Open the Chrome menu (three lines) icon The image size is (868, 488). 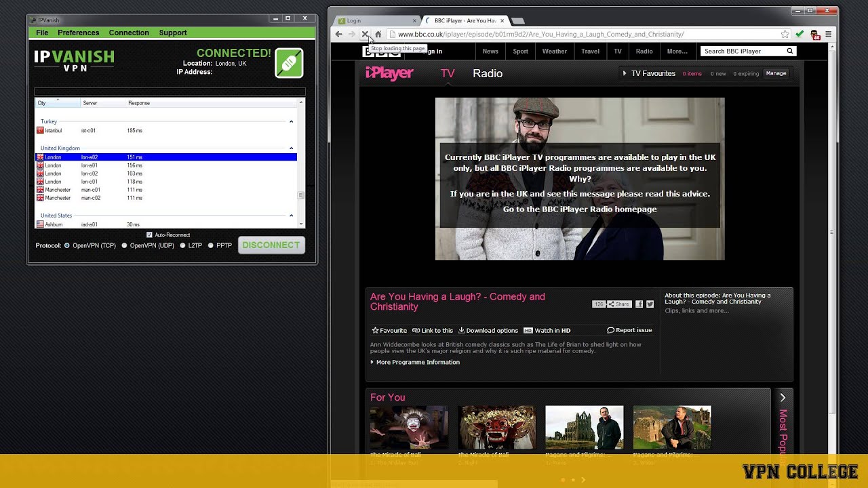828,34
